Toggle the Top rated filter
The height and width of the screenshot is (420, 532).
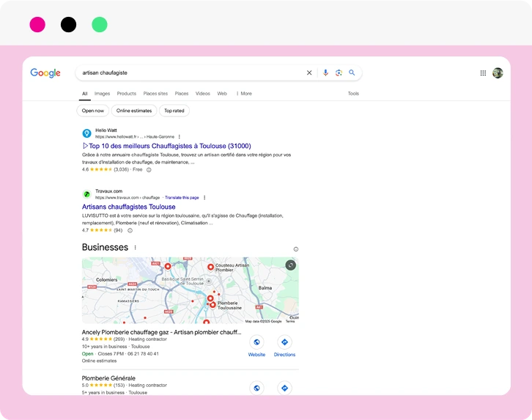[174, 111]
